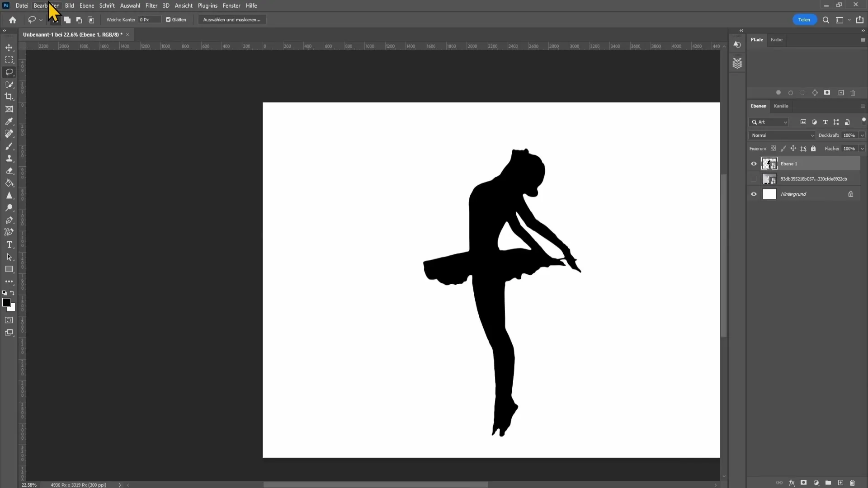Filter layers by text type

[825, 122]
